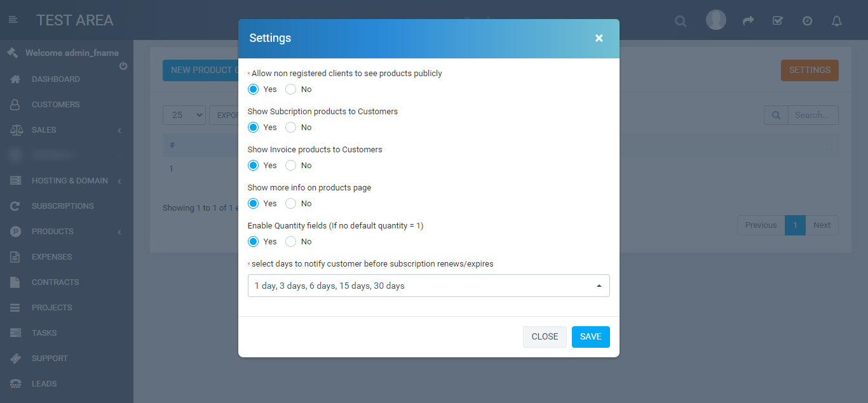Click the share arrow icon in header
868x403 pixels.
(x=749, y=21)
